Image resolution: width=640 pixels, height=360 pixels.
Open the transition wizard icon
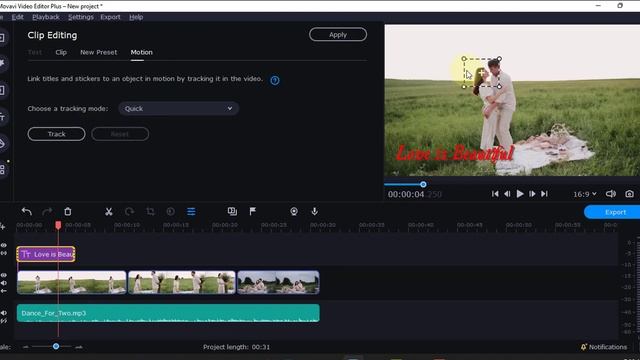coord(232,211)
